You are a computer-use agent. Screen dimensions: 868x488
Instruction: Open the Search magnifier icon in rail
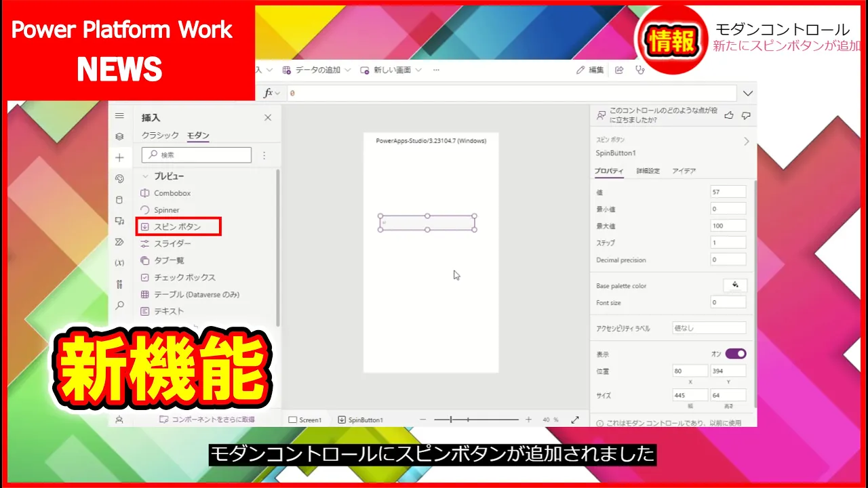tap(119, 306)
